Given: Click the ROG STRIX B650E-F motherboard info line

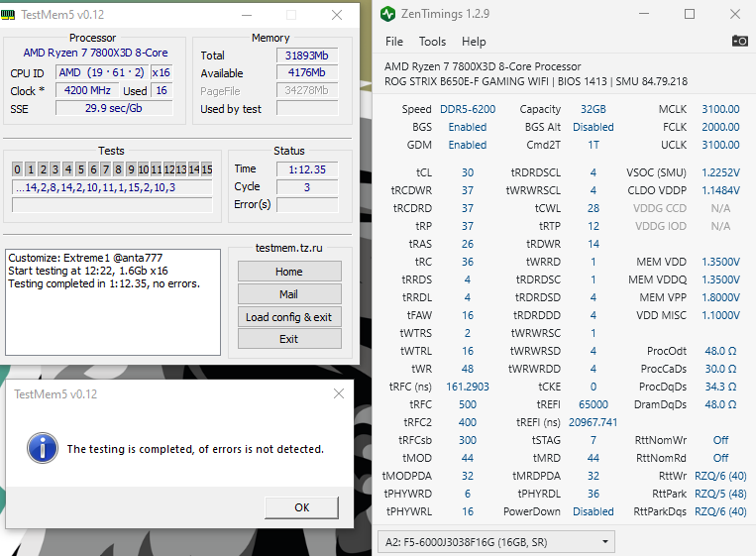Looking at the screenshot, I should click(x=536, y=81).
